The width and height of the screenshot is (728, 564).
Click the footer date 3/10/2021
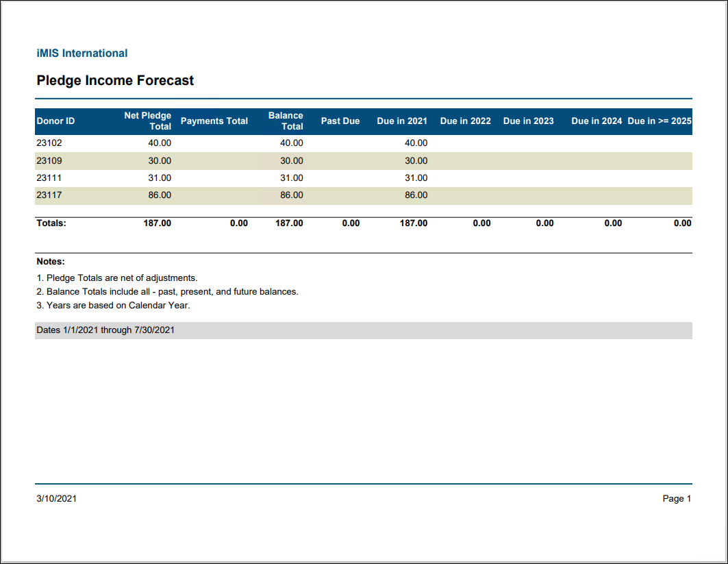tap(57, 498)
